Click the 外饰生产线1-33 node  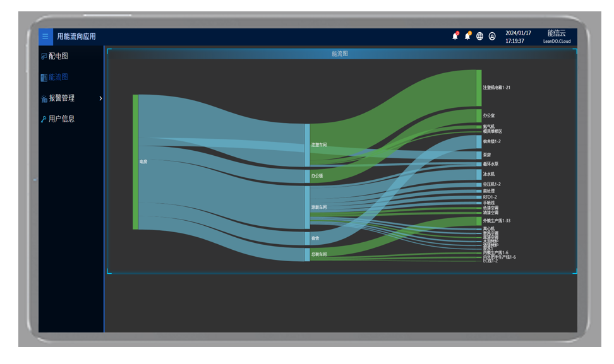(479, 221)
